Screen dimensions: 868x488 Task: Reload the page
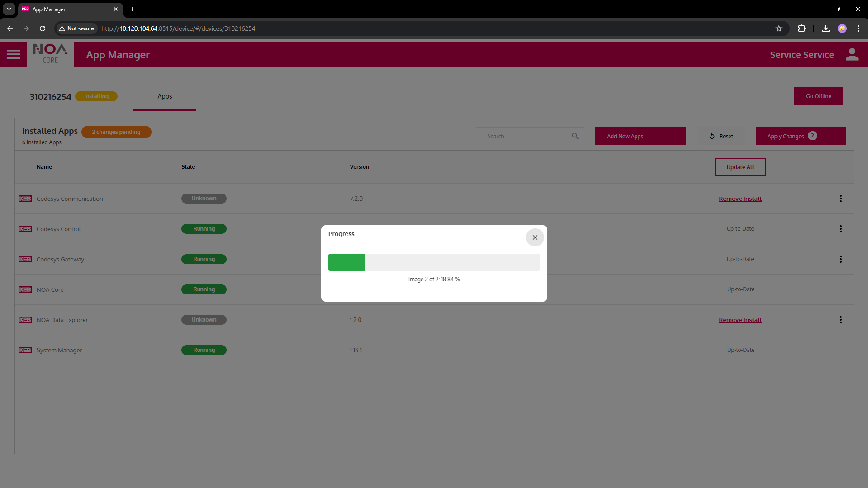tap(43, 28)
